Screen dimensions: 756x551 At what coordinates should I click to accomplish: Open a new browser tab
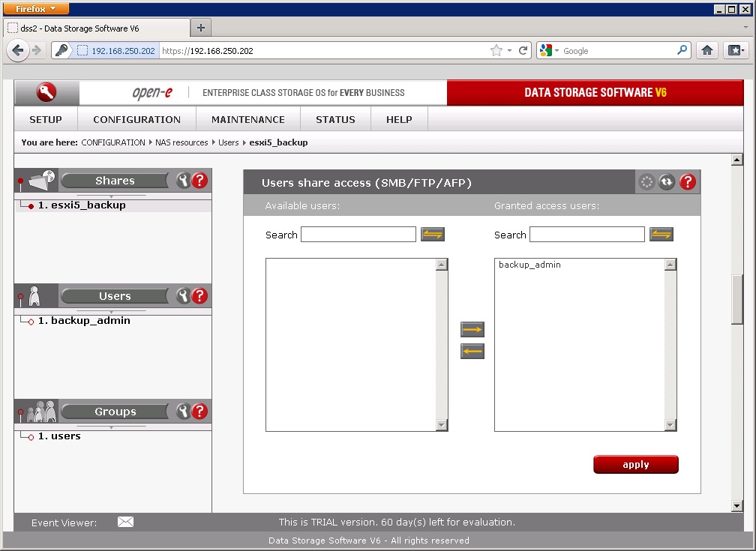[x=201, y=28]
